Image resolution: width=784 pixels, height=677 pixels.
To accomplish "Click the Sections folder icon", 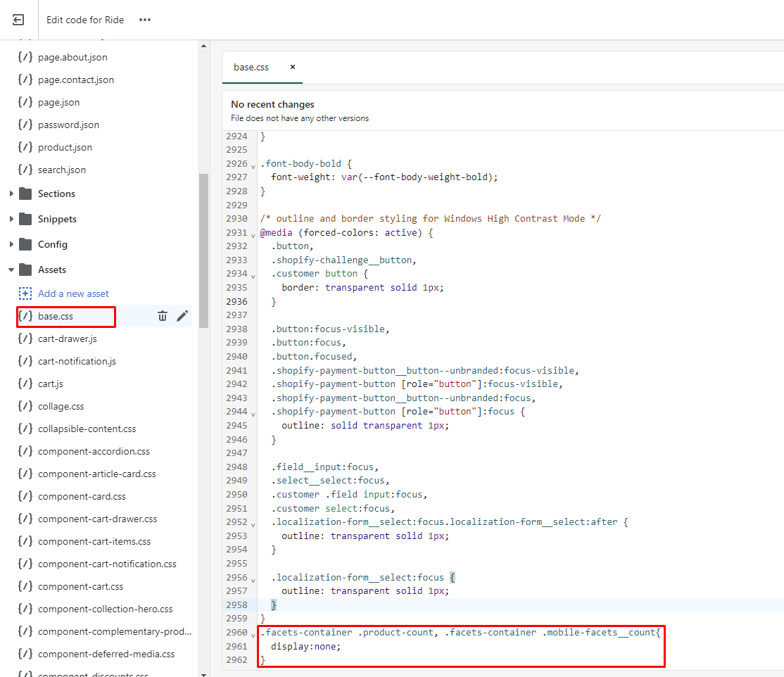I will pyautogui.click(x=25, y=194).
